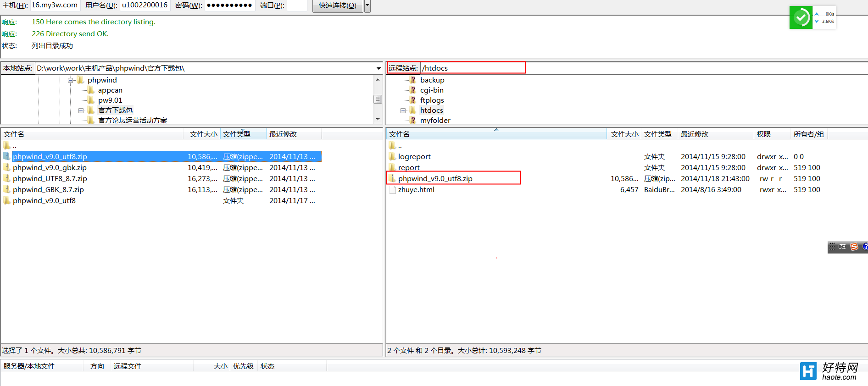Select the pw9.01 folder in local tree
Screen dimensions: 868x386
click(110, 100)
